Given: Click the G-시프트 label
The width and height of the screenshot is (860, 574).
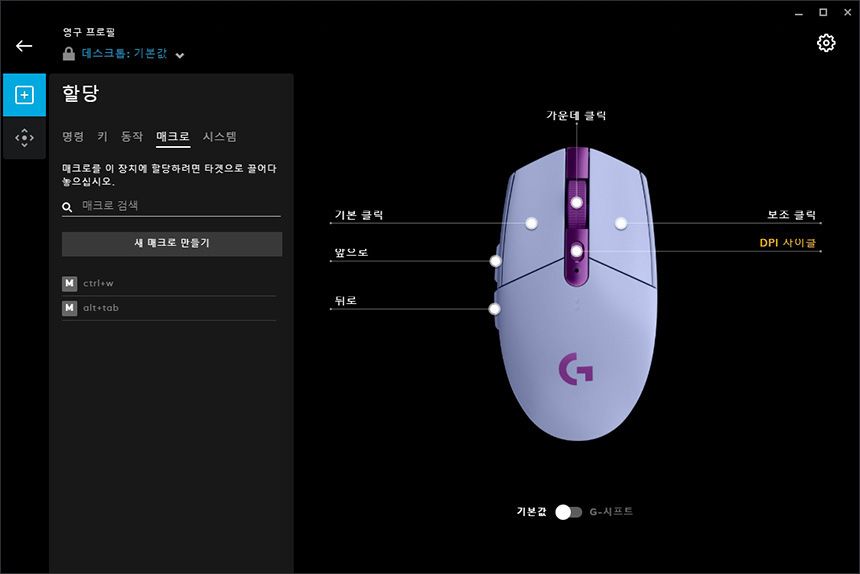Looking at the screenshot, I should 611,512.
